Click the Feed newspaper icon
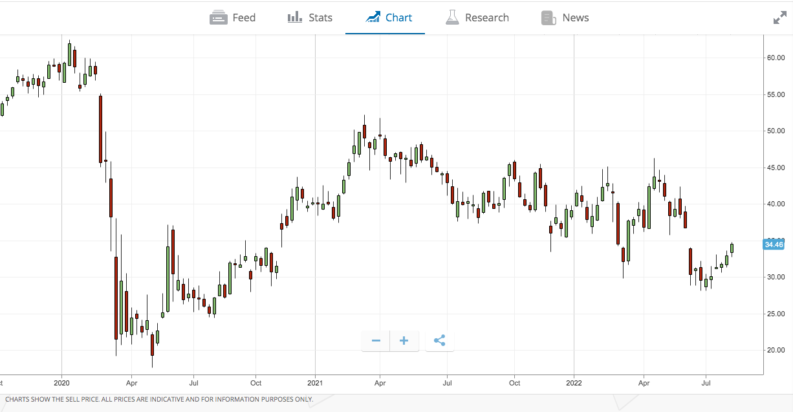This screenshot has height=412, width=793. [218, 18]
